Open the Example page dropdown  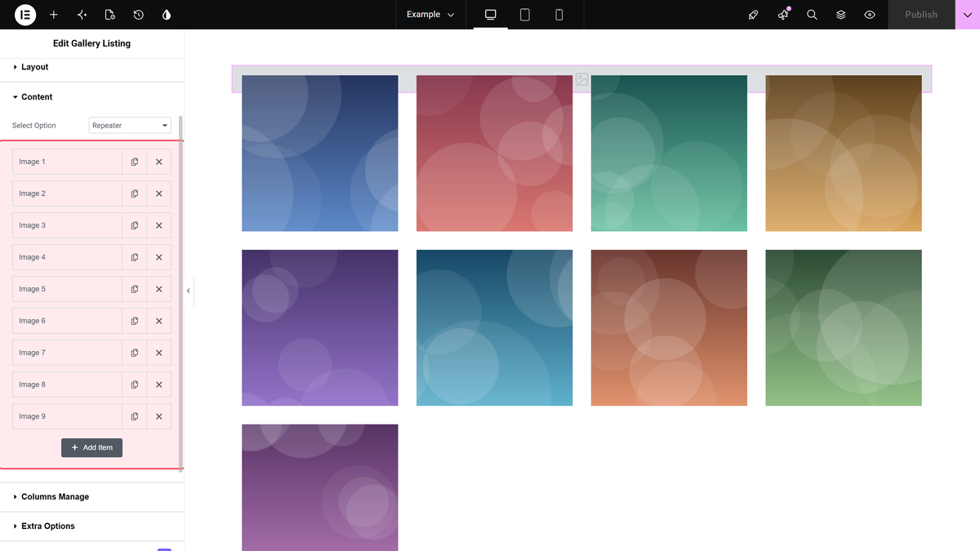(x=430, y=15)
